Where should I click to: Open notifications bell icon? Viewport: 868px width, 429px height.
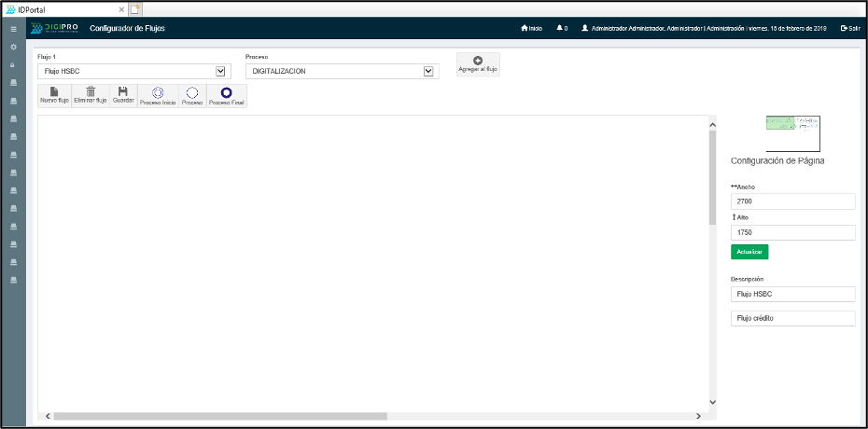[561, 28]
